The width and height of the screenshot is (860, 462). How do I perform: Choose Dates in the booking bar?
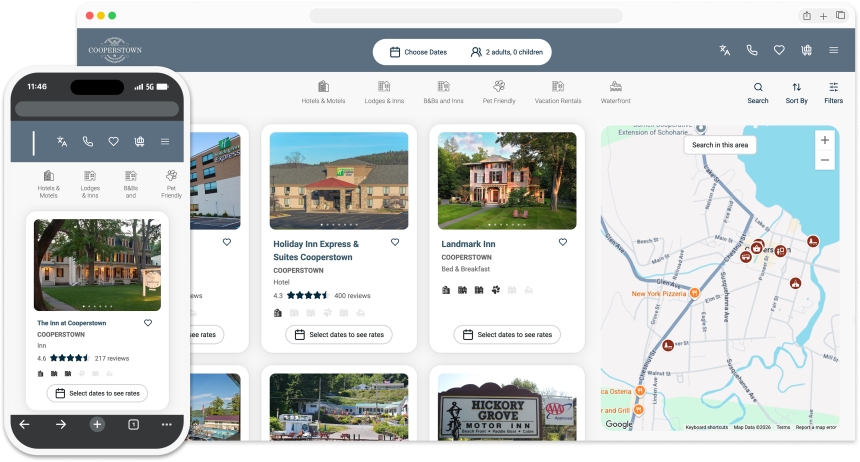[418, 52]
